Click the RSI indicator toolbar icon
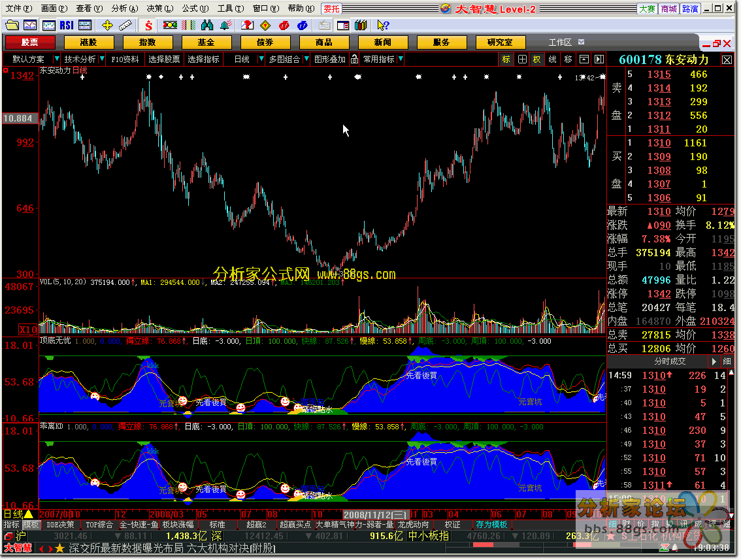 pos(67,25)
